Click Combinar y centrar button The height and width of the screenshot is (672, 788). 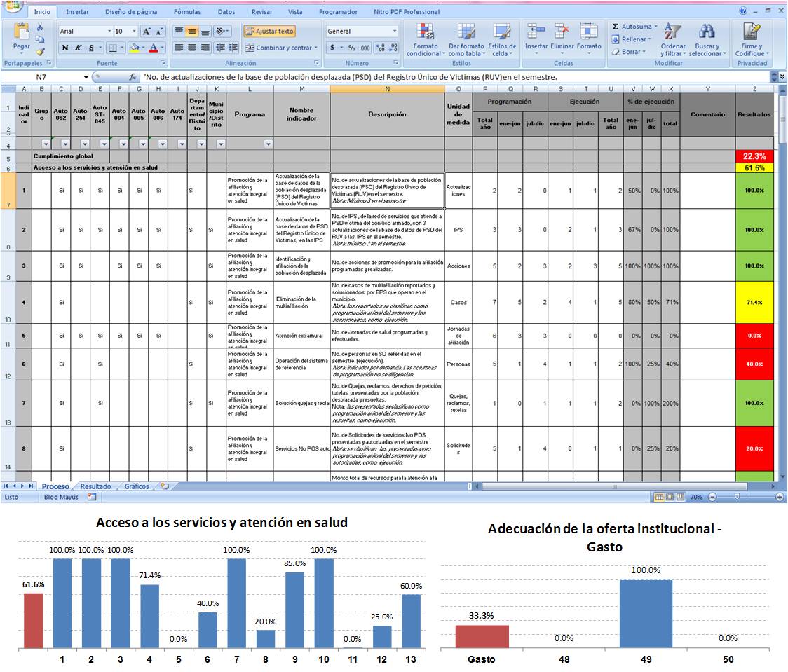coord(280,48)
